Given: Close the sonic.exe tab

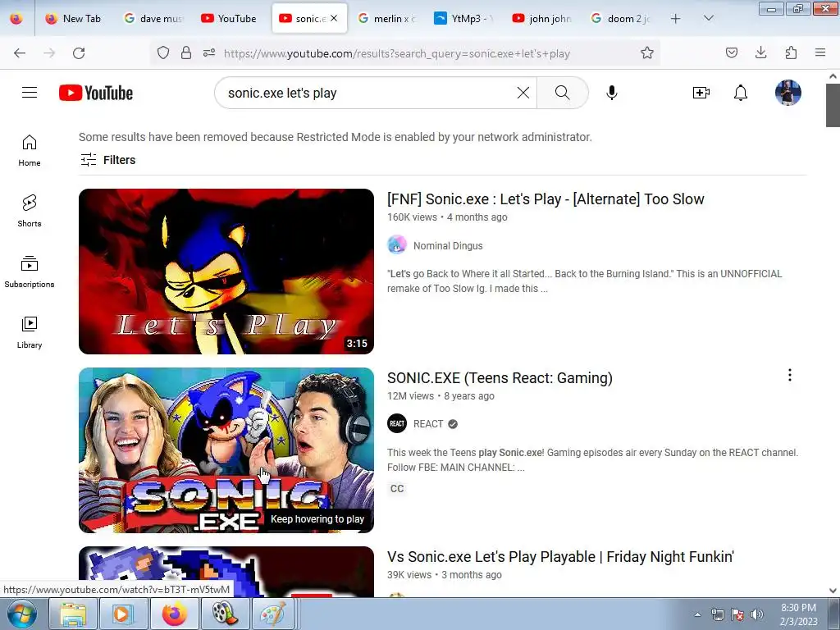Looking at the screenshot, I should click(x=334, y=18).
